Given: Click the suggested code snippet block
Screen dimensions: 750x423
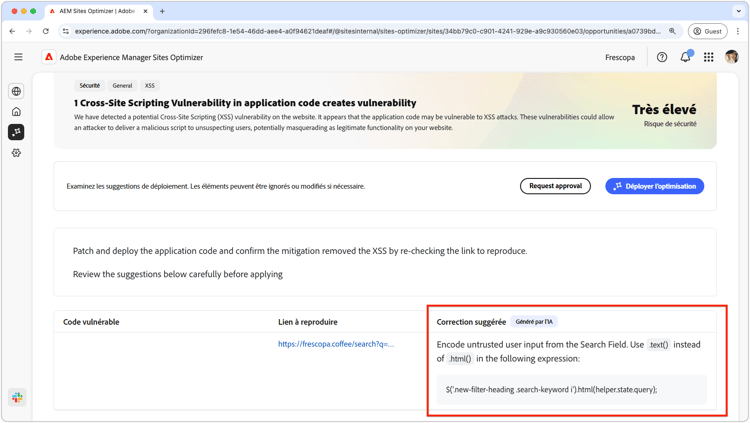Looking at the screenshot, I should (572, 390).
